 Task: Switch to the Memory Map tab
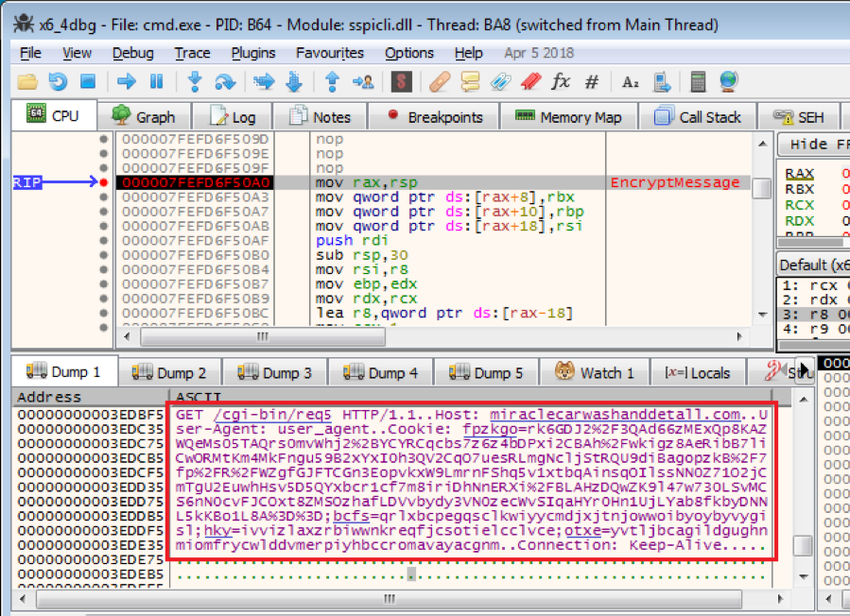click(568, 117)
